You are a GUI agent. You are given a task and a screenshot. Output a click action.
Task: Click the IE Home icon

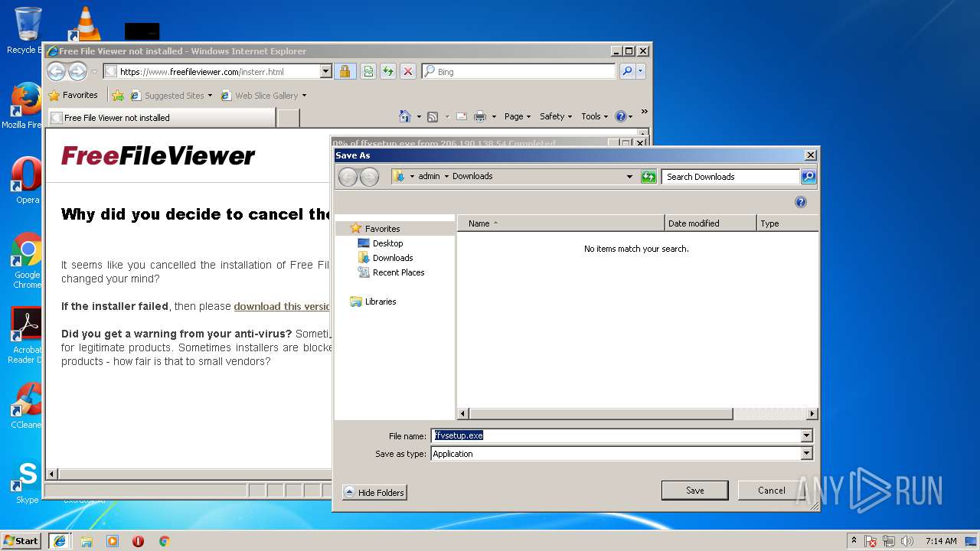405,116
